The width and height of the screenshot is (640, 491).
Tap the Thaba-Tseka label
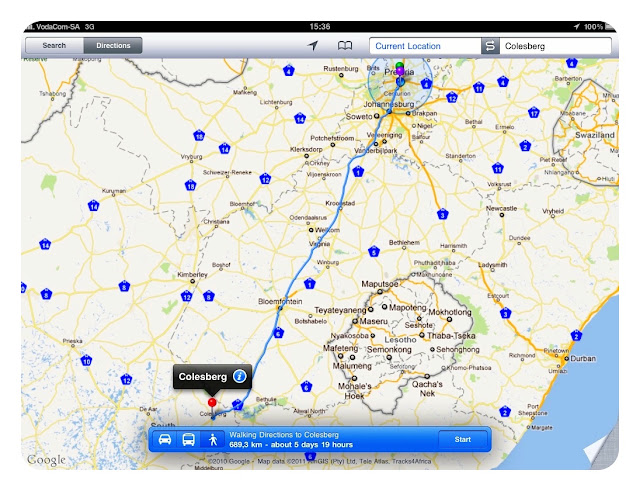tap(451, 335)
